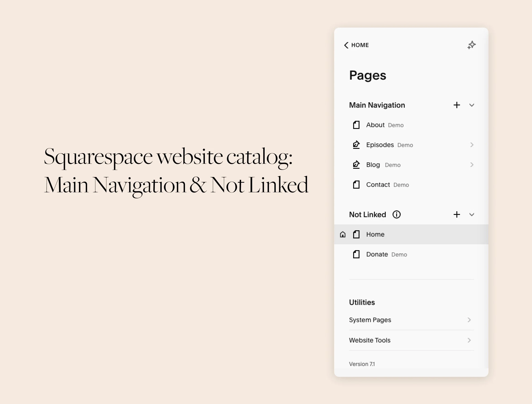Screen dimensions: 532x404
Task: Open Website Tools
Action: 370,340
